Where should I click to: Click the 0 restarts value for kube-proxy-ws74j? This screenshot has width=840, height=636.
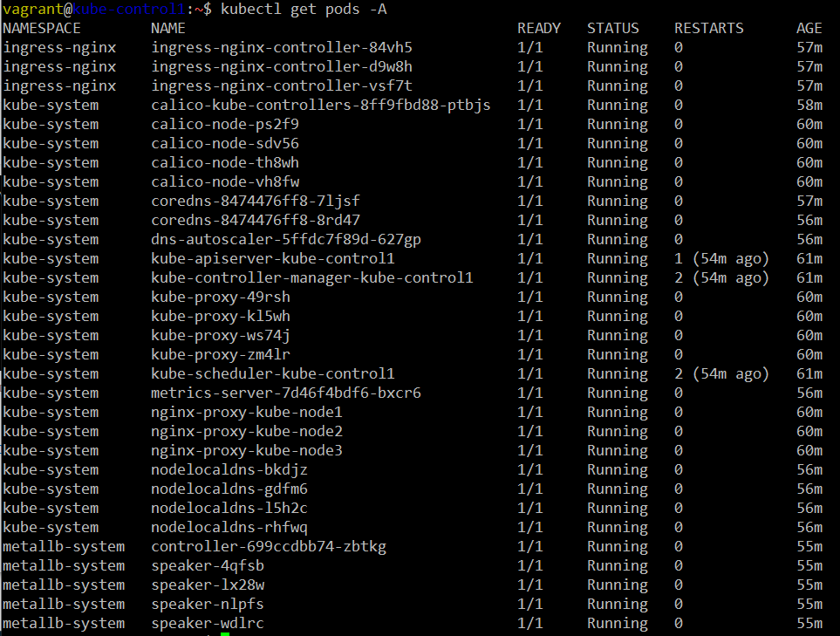click(679, 336)
